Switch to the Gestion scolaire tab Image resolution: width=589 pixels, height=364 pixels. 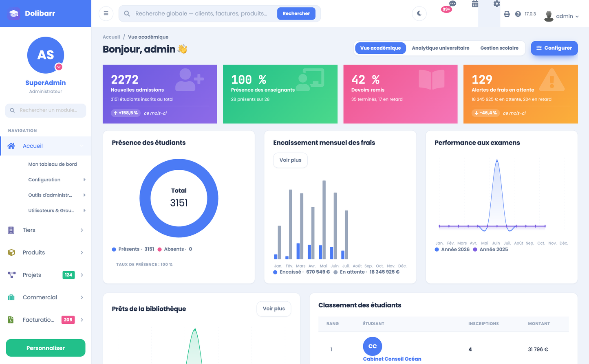[499, 48]
